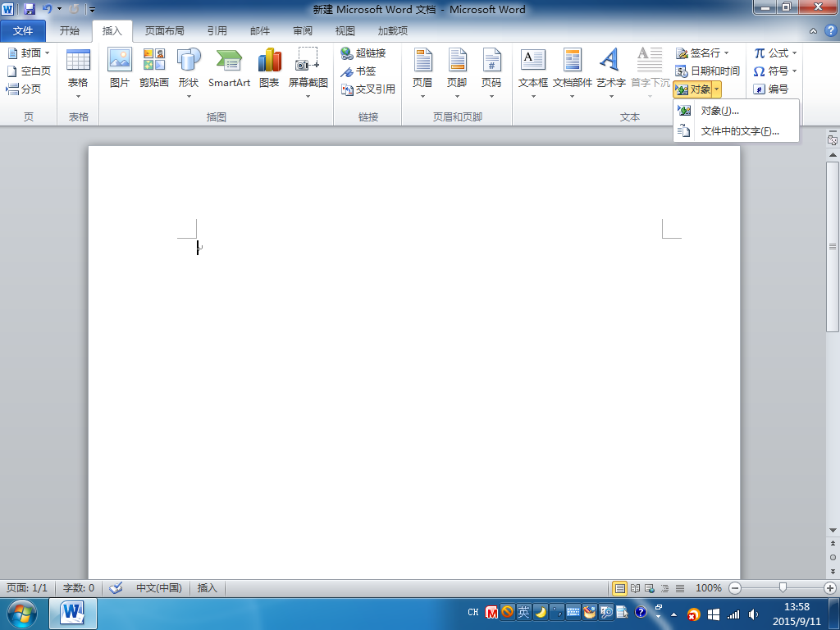The image size is (840, 630).
Task: Click the spelling check status icon
Action: coord(116,588)
